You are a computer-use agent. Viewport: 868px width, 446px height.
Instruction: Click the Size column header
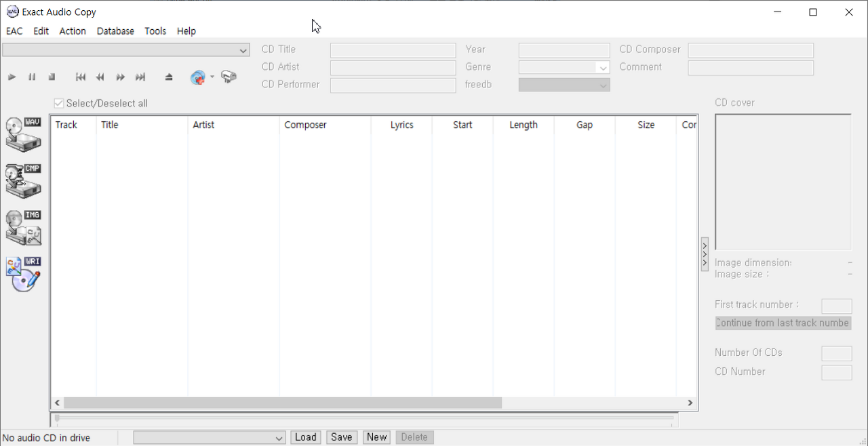(x=646, y=125)
